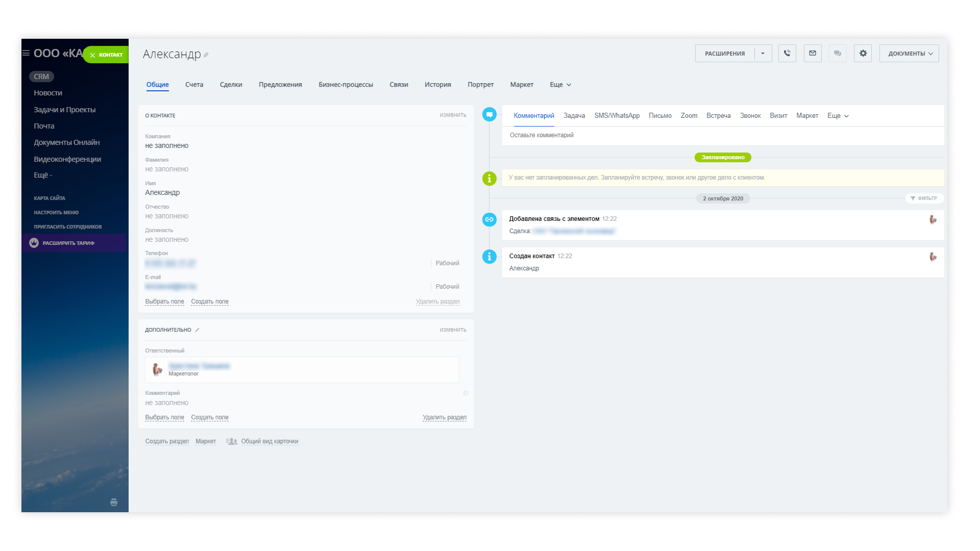Close the green Контакт tab
This screenshot has width=980, height=551.
pyautogui.click(x=92, y=55)
